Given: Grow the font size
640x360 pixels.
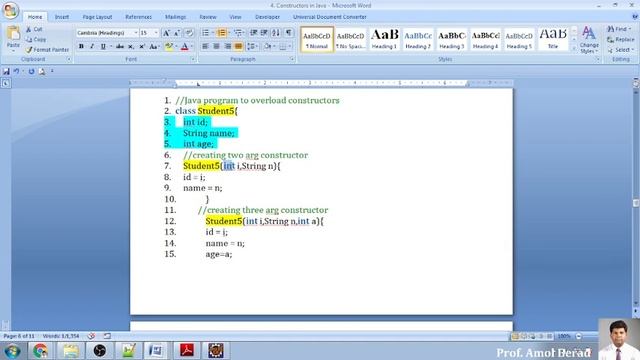Looking at the screenshot, I should click(x=166, y=33).
